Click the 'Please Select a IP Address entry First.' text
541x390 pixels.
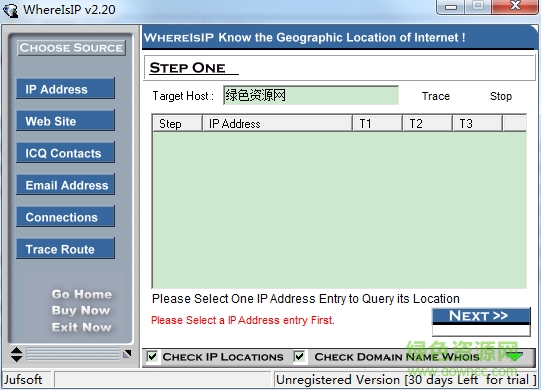pos(243,320)
